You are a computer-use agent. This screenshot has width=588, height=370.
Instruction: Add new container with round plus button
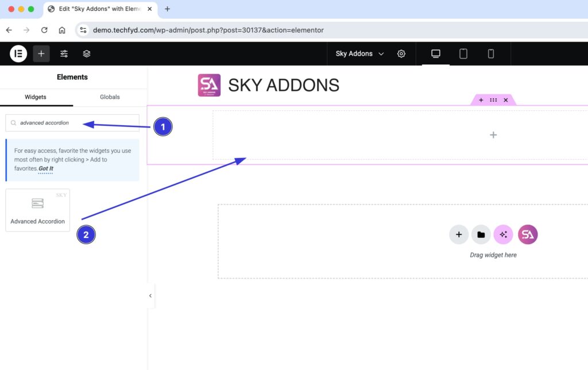pos(459,234)
